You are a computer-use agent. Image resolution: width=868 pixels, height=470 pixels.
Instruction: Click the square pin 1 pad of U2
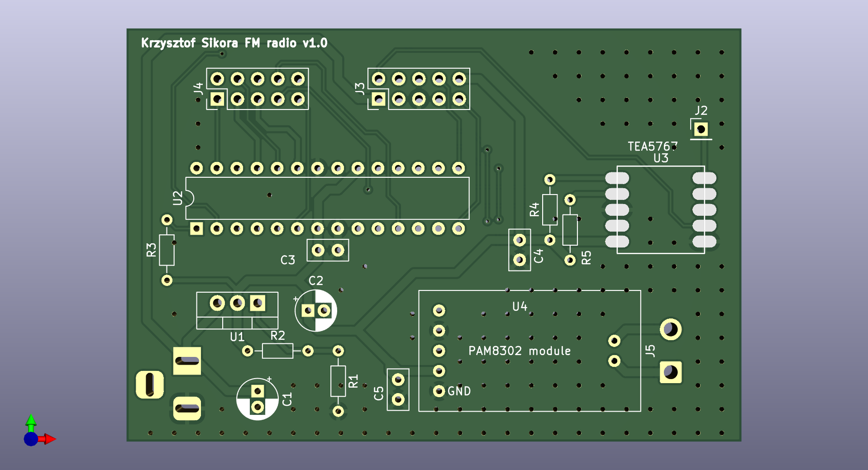click(x=196, y=228)
